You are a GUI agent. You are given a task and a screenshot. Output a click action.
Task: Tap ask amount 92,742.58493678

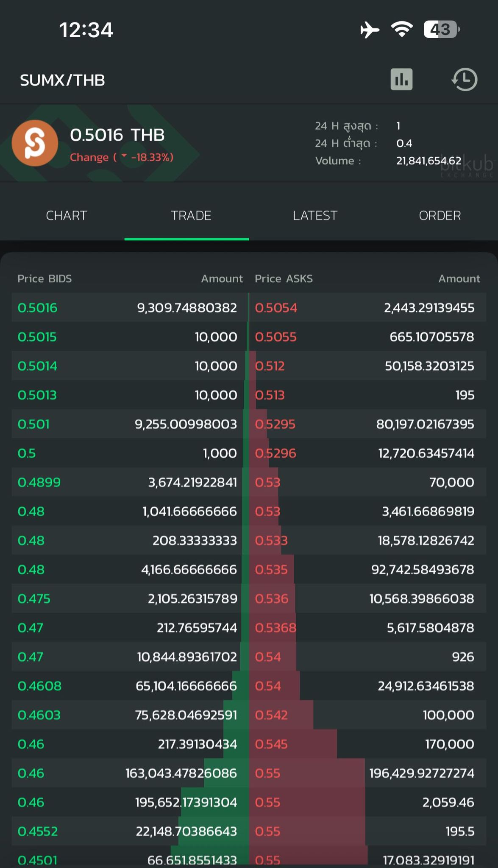(x=423, y=570)
